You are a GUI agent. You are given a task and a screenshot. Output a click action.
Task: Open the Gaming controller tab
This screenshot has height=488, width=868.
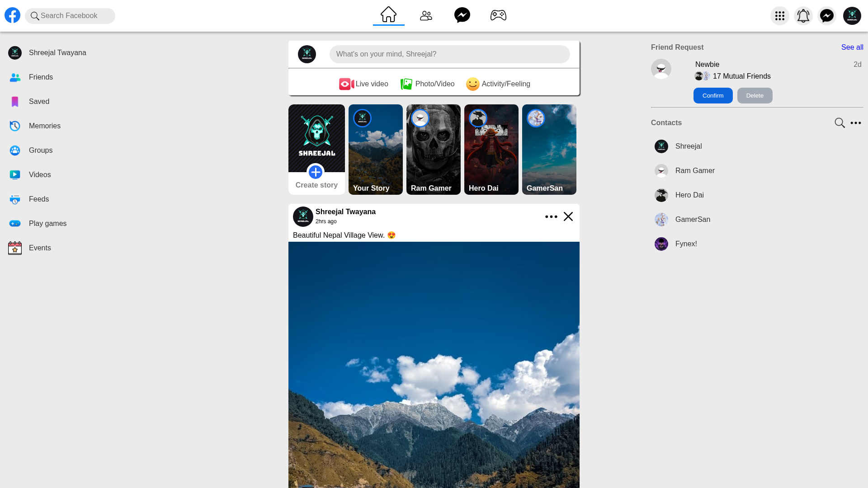tap(498, 15)
